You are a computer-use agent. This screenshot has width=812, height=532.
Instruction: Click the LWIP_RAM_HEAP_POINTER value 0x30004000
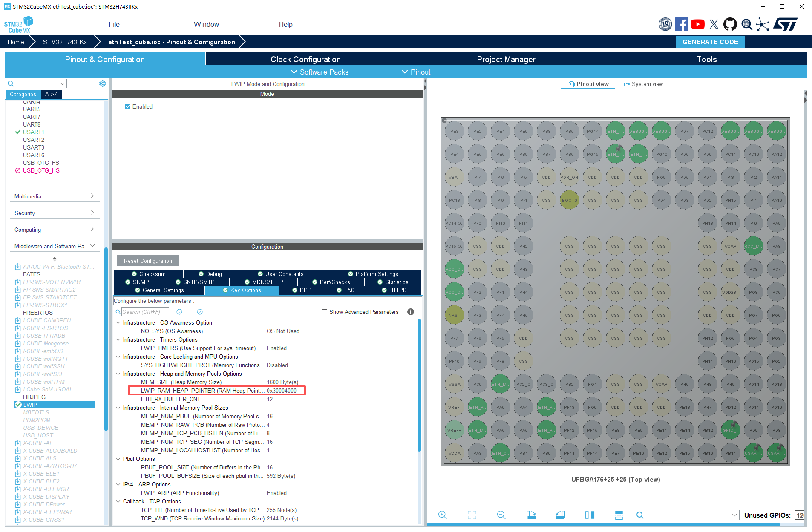pyautogui.click(x=282, y=391)
